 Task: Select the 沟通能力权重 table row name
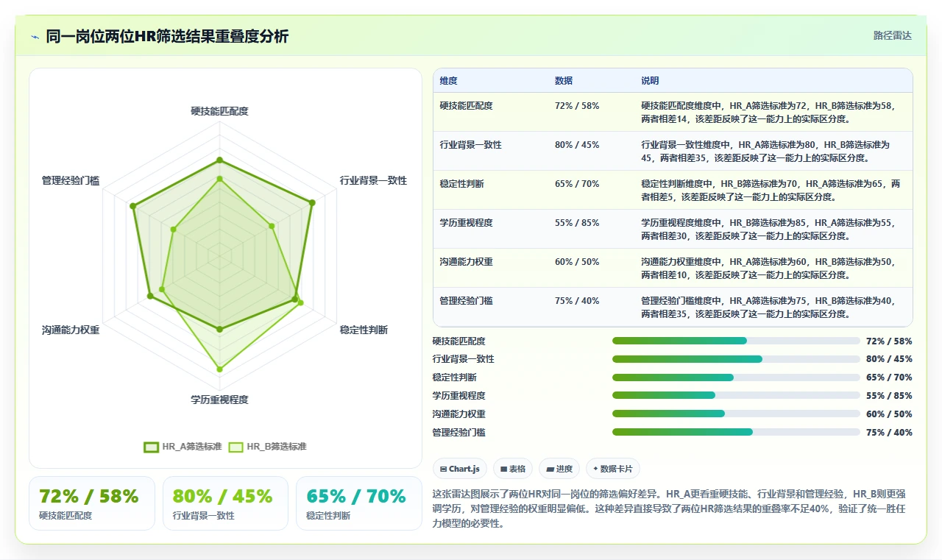[467, 262]
